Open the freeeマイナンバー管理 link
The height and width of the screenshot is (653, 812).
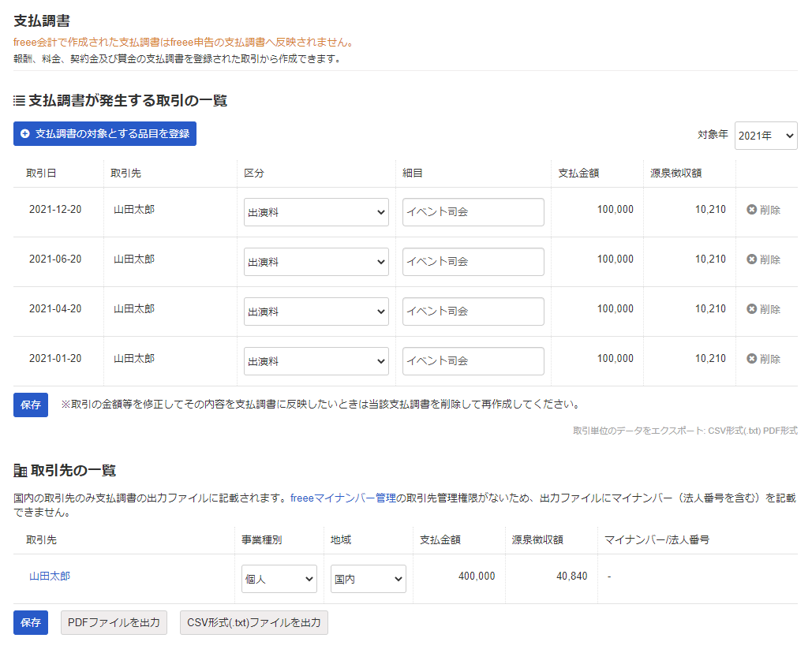click(x=342, y=498)
